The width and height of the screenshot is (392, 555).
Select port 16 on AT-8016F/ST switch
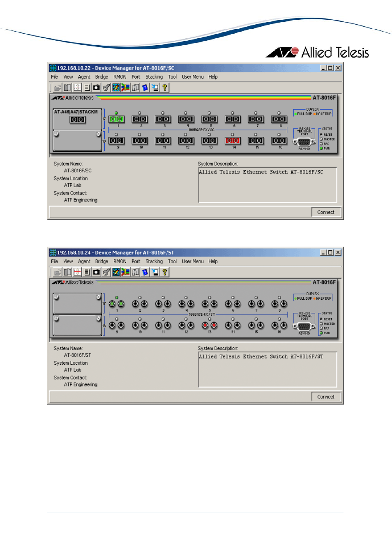279,325
